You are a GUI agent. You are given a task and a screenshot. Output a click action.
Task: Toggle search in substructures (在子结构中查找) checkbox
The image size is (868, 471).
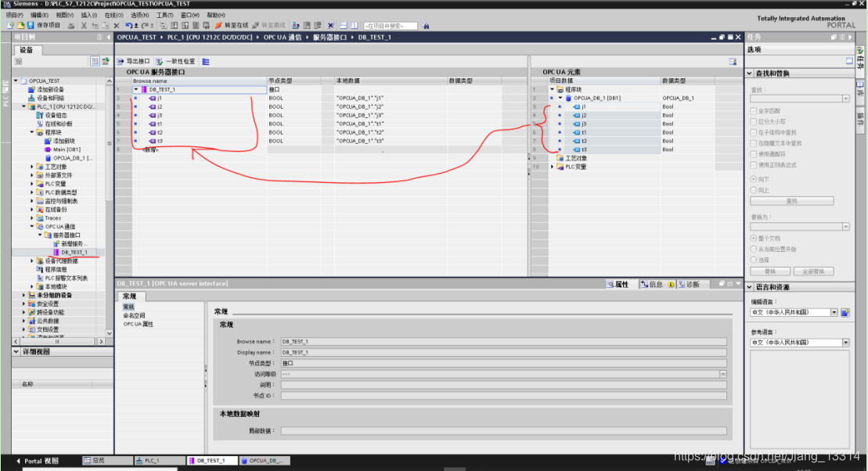pyautogui.click(x=754, y=133)
